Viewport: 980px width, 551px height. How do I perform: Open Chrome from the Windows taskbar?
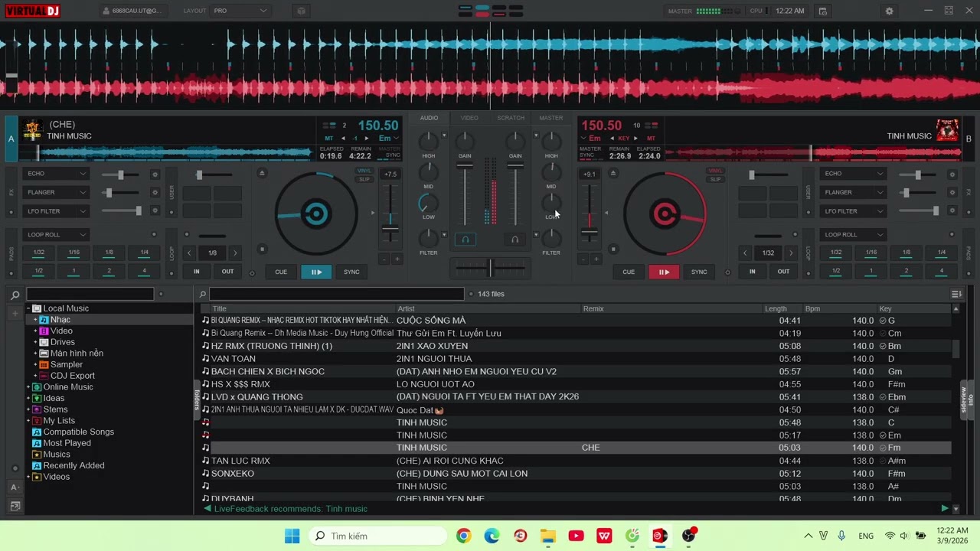(463, 536)
